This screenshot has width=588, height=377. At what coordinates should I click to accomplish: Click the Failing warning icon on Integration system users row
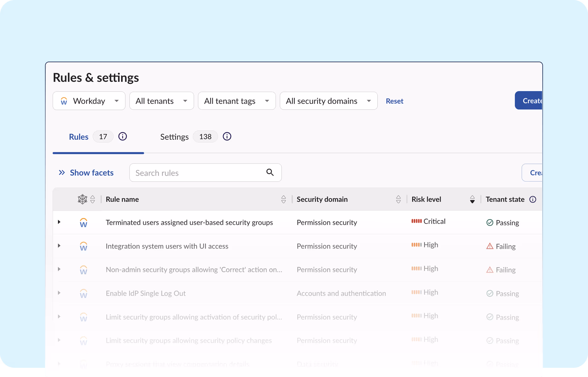click(490, 246)
